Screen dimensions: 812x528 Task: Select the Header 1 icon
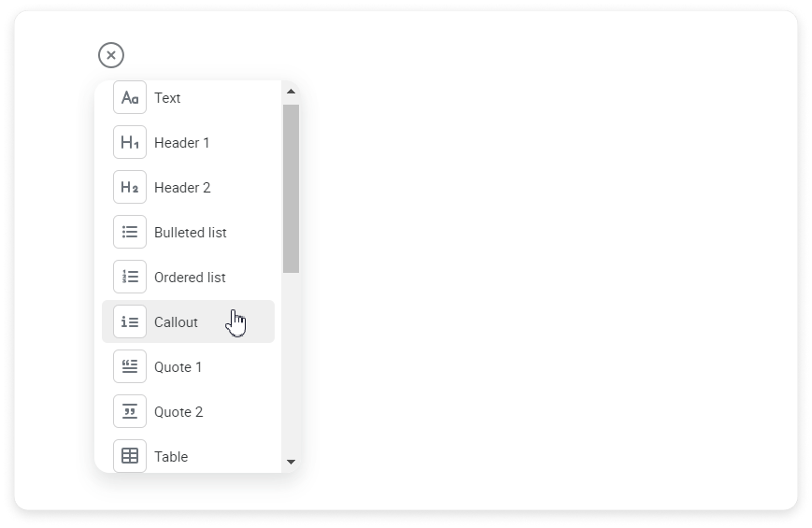point(130,143)
